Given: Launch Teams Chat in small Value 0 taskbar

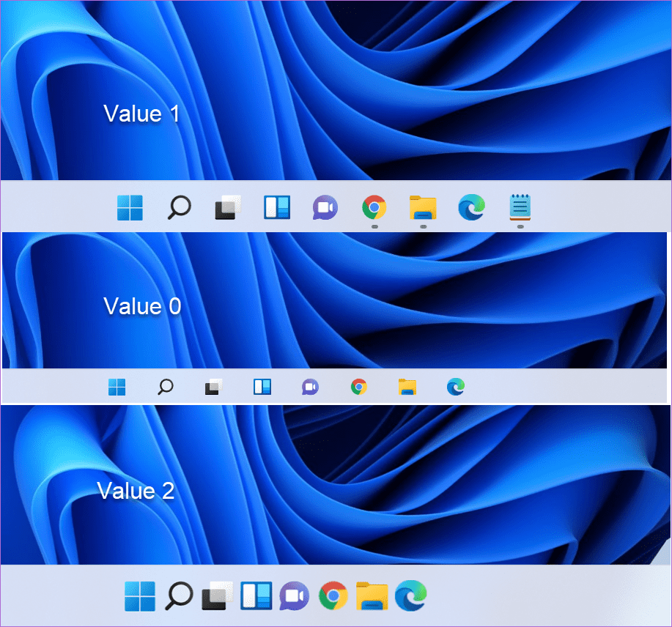Looking at the screenshot, I should click(310, 387).
